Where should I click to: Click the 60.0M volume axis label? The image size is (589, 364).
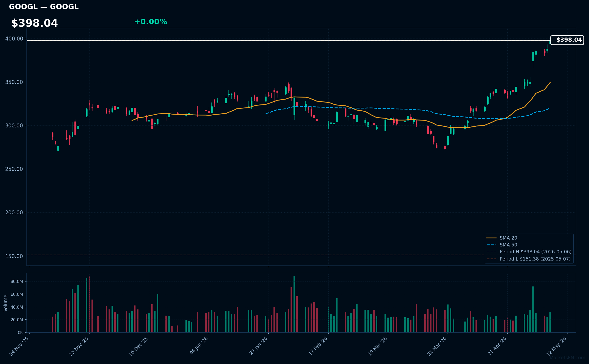17,294
